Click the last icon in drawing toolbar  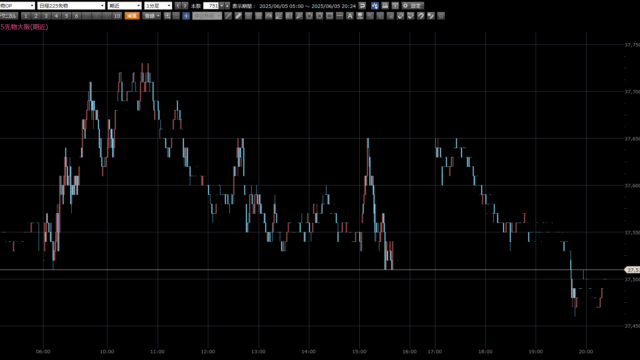[x=441, y=16]
